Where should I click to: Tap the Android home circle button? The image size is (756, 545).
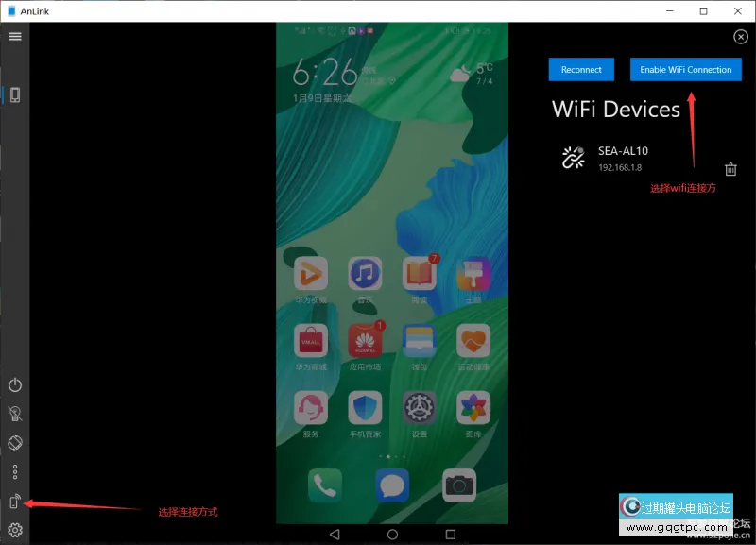(x=392, y=534)
